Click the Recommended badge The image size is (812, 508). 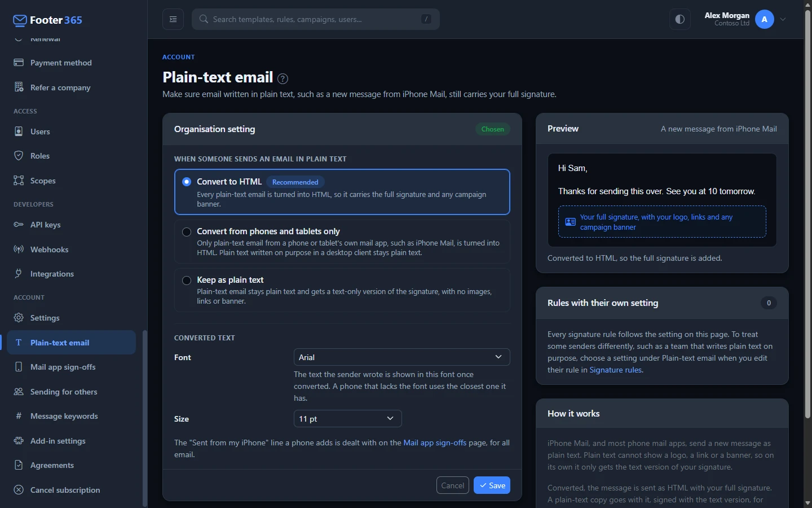[x=295, y=182]
